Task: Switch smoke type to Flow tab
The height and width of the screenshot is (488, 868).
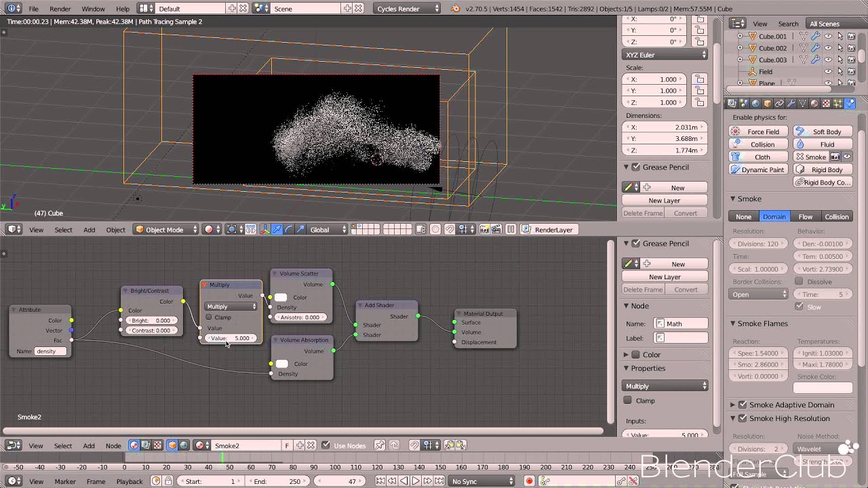Action: tap(806, 217)
